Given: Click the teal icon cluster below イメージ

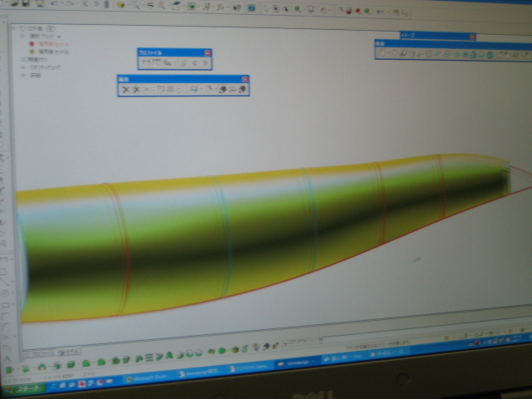Looking at the screenshot, I should [473, 54].
